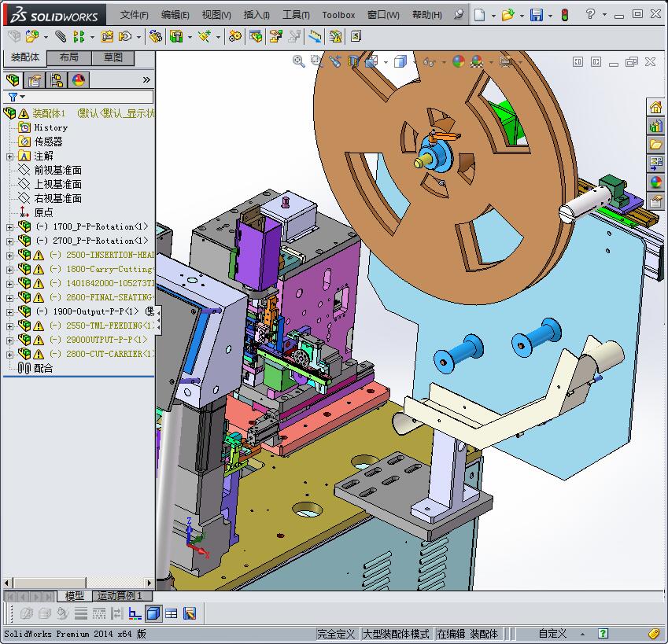Switch to the 布局 tab
The height and width of the screenshot is (644, 668).
(x=69, y=57)
